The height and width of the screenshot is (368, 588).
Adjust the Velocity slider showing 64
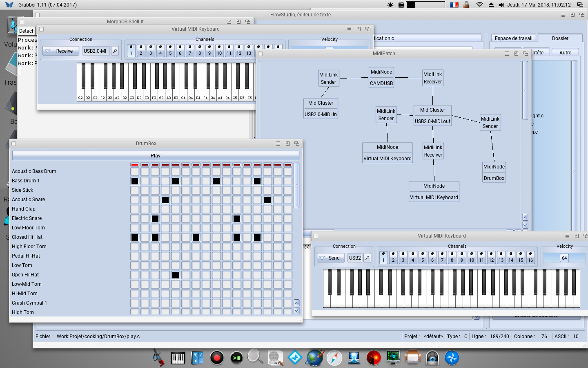click(564, 258)
